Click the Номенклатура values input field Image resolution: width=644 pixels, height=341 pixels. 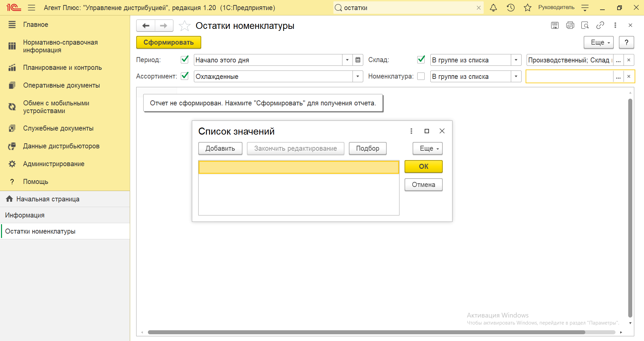[x=570, y=77]
